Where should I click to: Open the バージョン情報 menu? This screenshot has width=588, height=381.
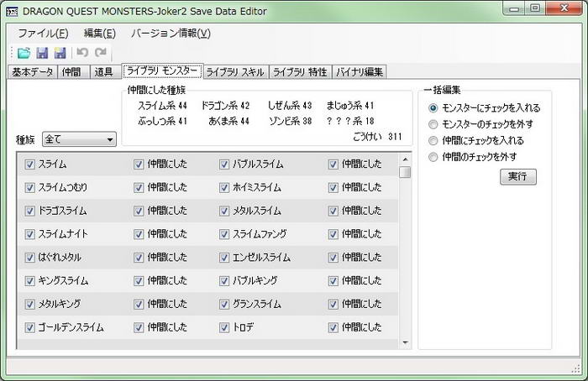(171, 33)
